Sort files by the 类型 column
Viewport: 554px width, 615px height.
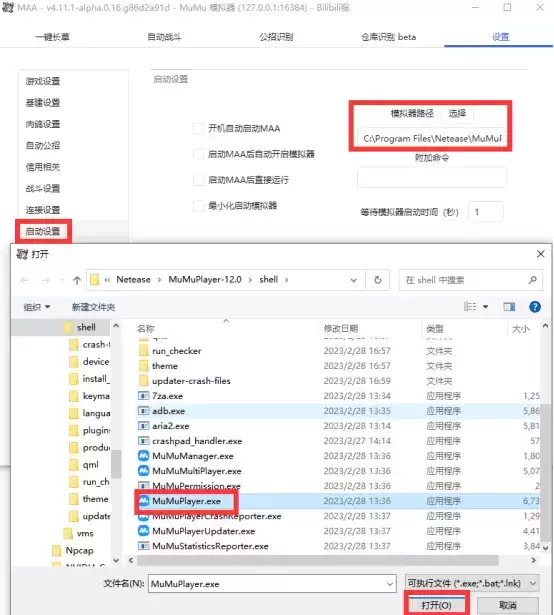click(x=435, y=328)
